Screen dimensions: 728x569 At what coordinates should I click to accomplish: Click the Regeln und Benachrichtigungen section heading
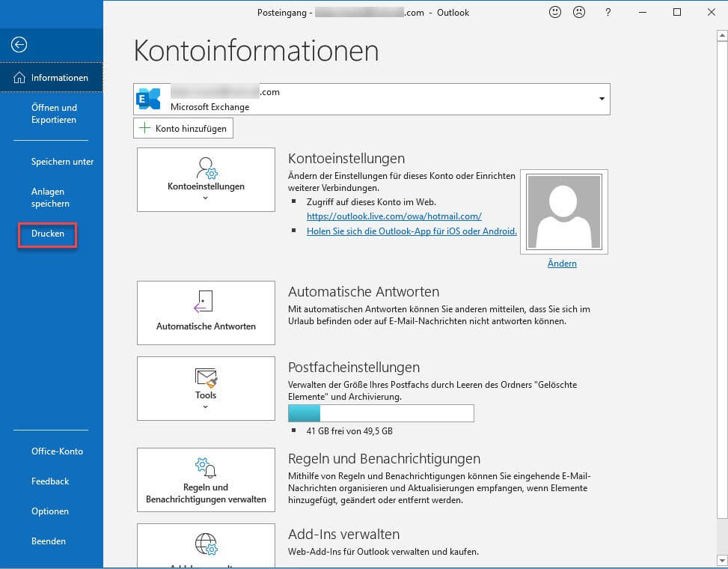click(x=384, y=459)
